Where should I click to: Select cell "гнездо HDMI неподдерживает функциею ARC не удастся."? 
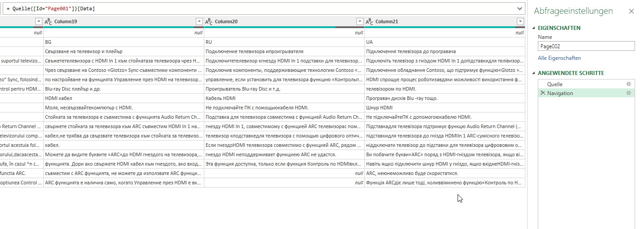tap(284, 154)
